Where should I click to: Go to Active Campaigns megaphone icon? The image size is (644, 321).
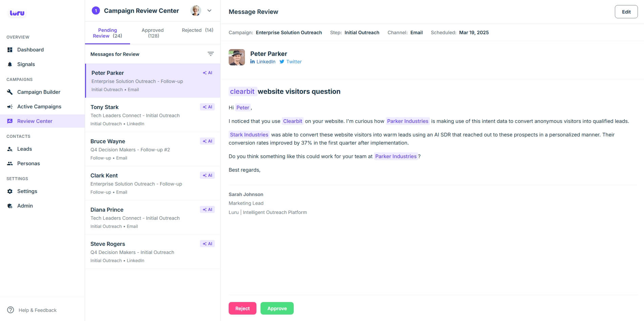pyautogui.click(x=10, y=107)
